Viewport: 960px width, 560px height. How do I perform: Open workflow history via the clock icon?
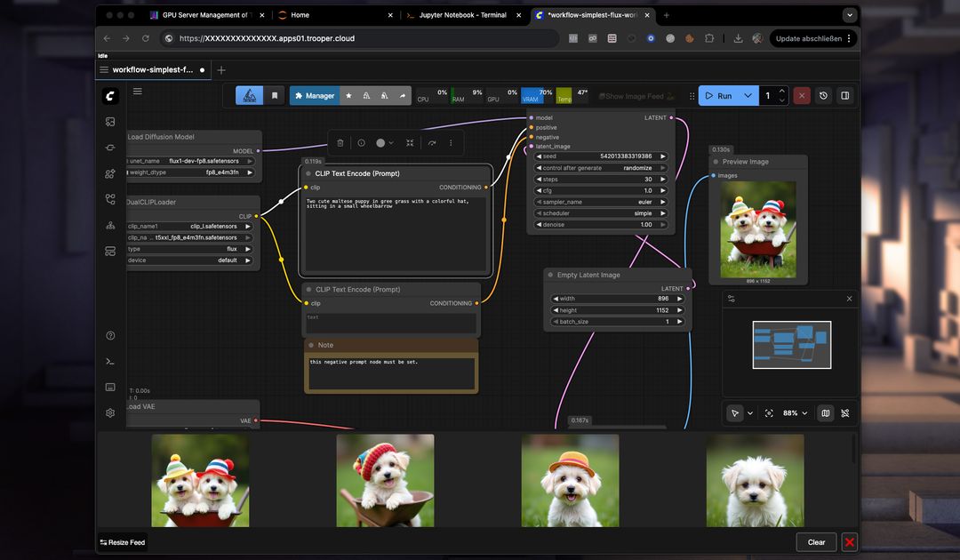pos(822,95)
